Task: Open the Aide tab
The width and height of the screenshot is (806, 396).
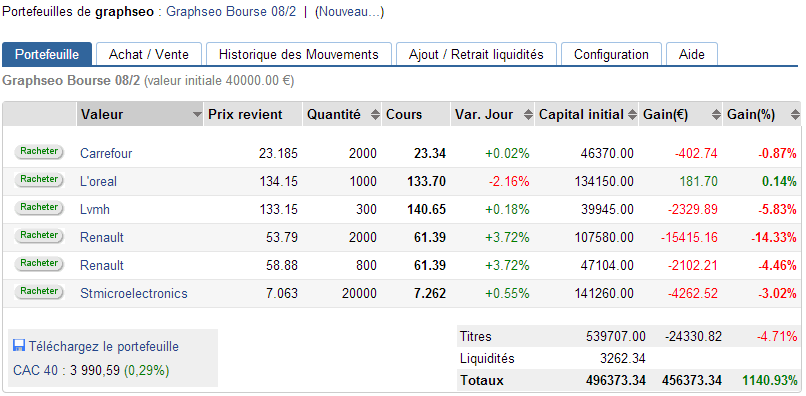Action: pyautogui.click(x=691, y=54)
